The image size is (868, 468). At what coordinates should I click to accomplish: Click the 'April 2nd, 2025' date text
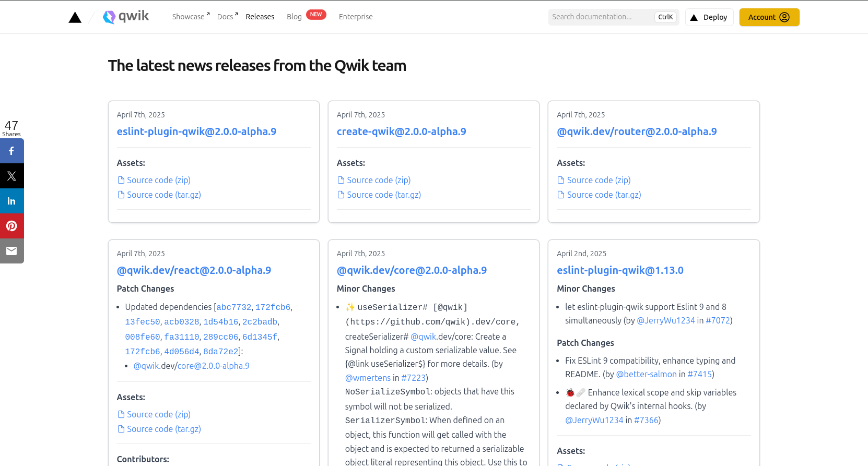pyautogui.click(x=581, y=254)
